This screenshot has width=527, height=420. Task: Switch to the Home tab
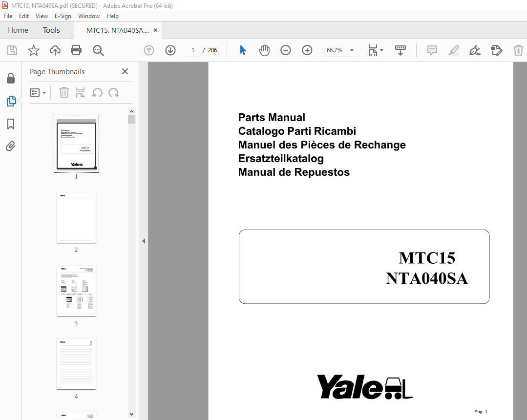pyautogui.click(x=18, y=30)
